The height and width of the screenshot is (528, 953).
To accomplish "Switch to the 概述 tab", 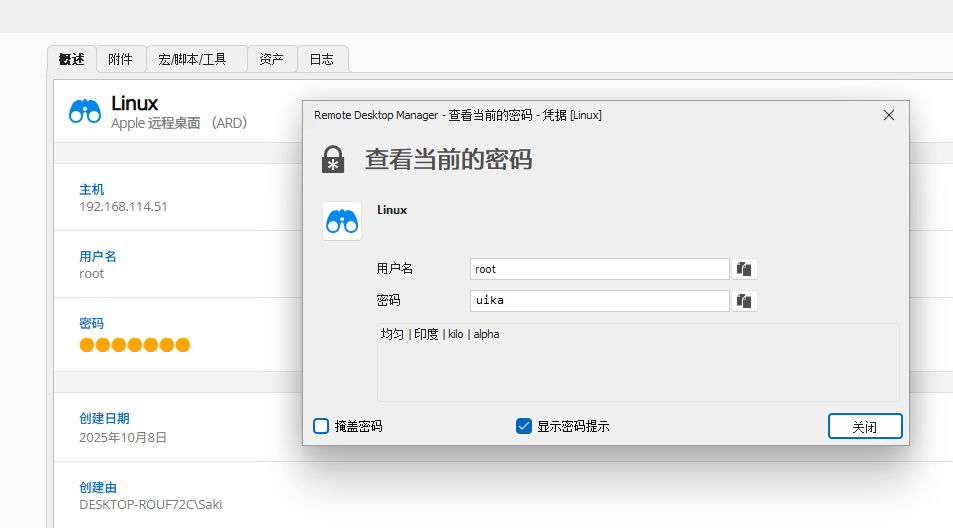I will [x=72, y=59].
